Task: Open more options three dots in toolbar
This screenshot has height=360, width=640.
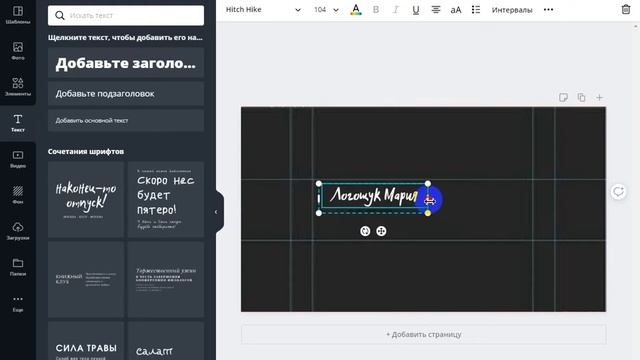Action: [x=549, y=10]
